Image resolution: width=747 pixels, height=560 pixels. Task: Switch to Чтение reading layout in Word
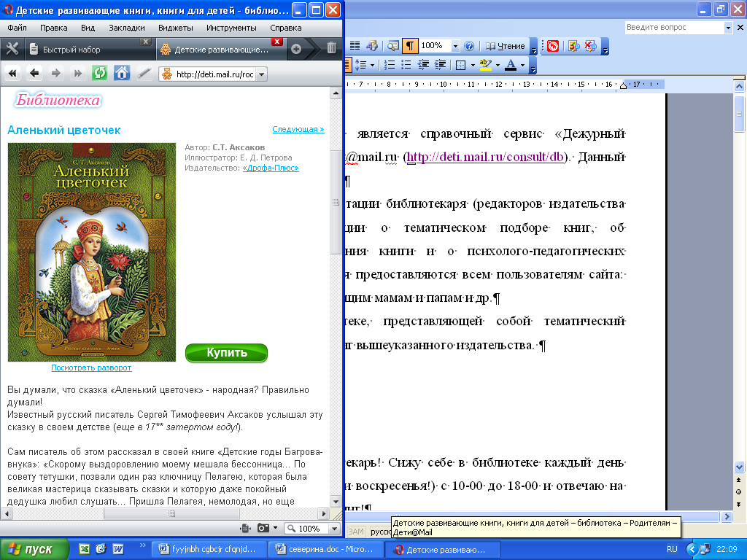point(505,46)
